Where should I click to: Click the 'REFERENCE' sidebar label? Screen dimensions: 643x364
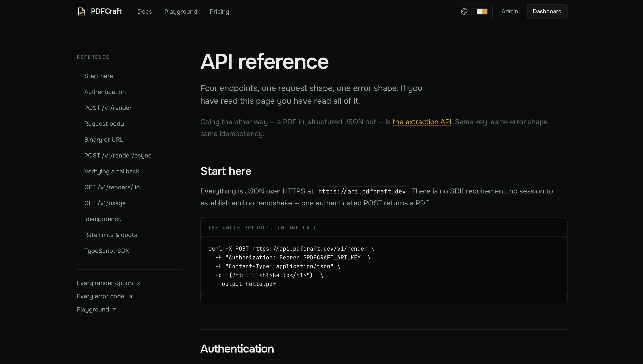[93, 57]
